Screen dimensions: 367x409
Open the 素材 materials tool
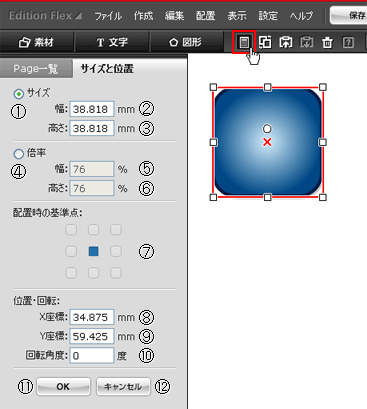coord(36,42)
